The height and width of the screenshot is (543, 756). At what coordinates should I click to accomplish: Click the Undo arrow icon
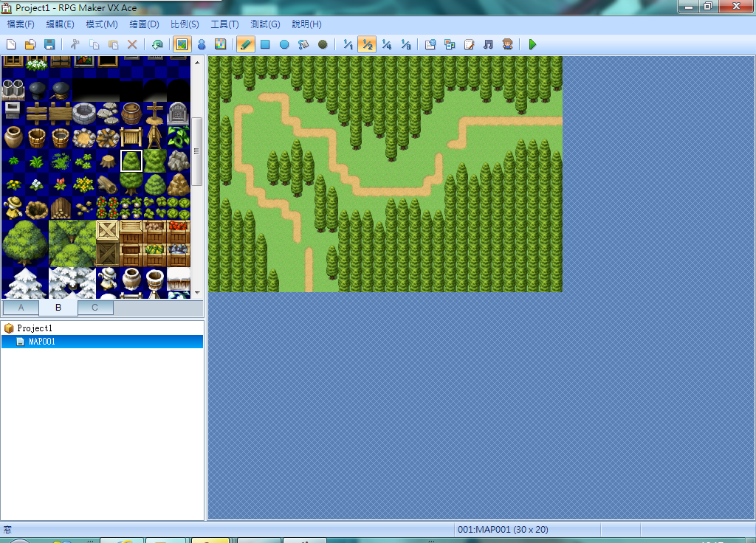click(157, 45)
